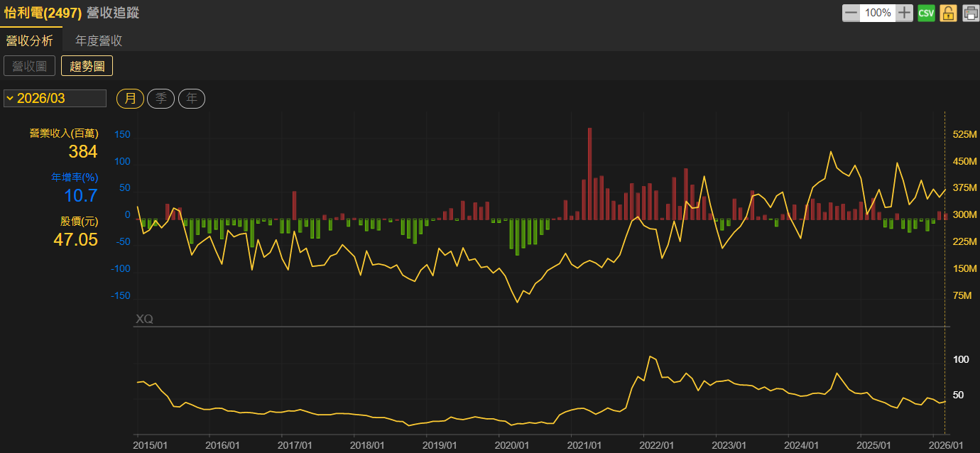Expand the 2026/03 date dropdown
Screen dimensions: 980x453
55,98
